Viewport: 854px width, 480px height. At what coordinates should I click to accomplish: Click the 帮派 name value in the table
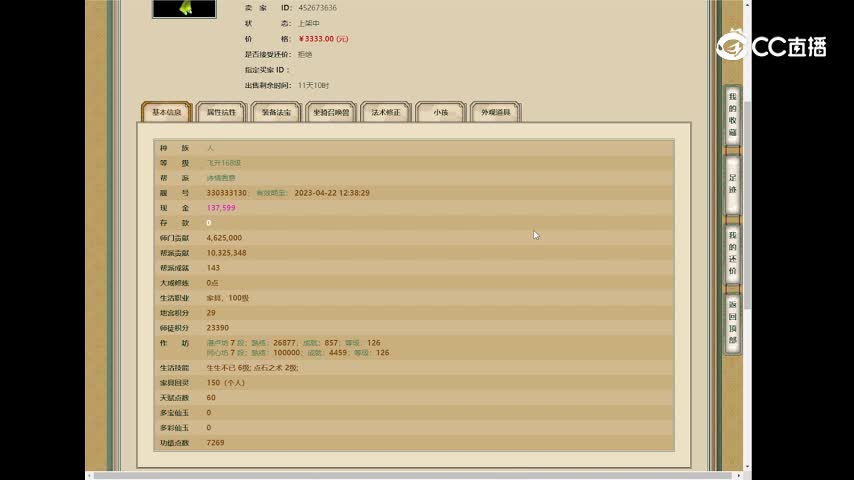221,178
